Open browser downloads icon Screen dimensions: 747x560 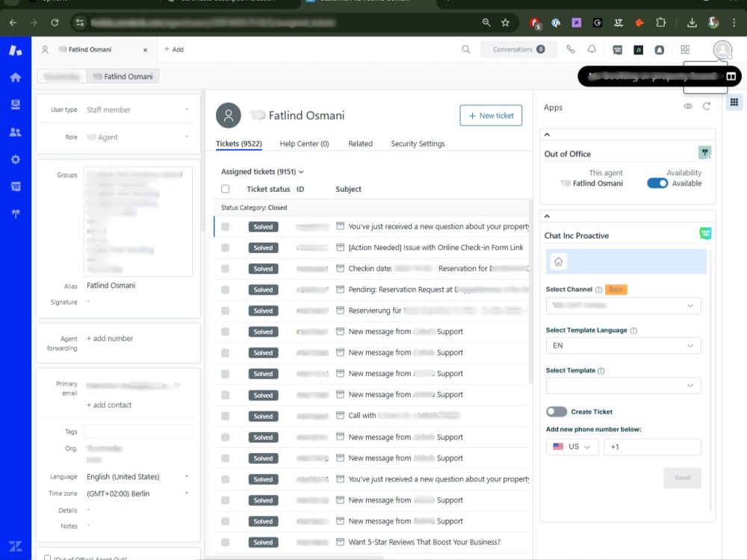pyautogui.click(x=692, y=22)
